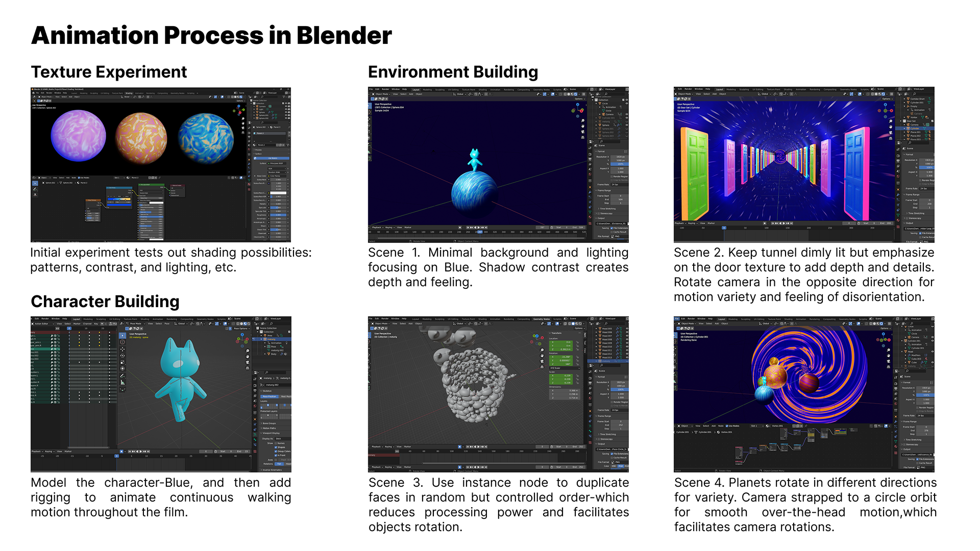This screenshot has width=980, height=551.
Task: Click the Rest Position button in Character Building
Action: click(286, 396)
